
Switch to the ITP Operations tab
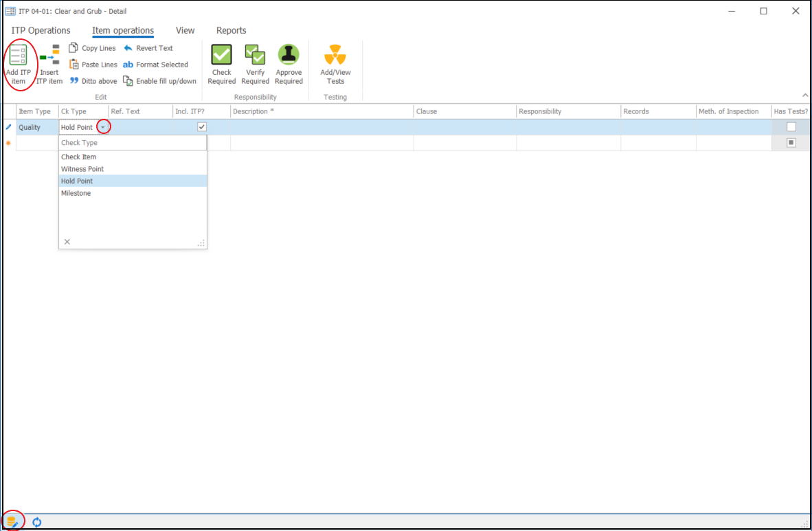click(x=41, y=30)
